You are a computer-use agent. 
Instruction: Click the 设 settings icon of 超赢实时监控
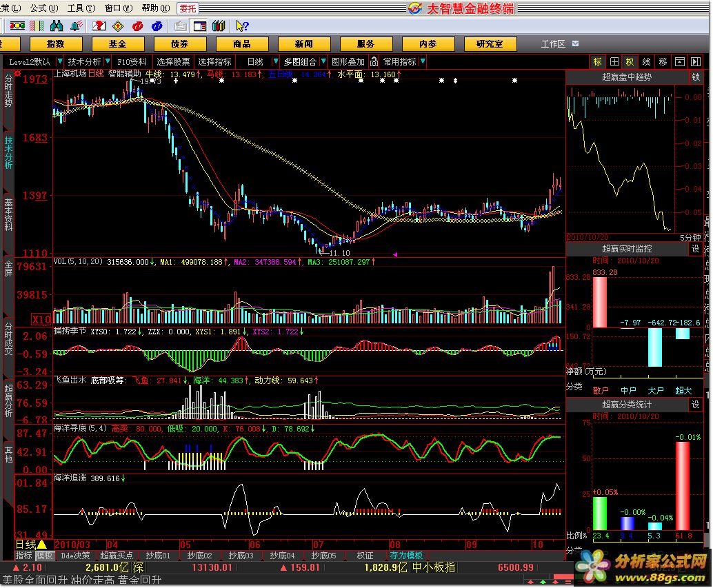point(696,249)
